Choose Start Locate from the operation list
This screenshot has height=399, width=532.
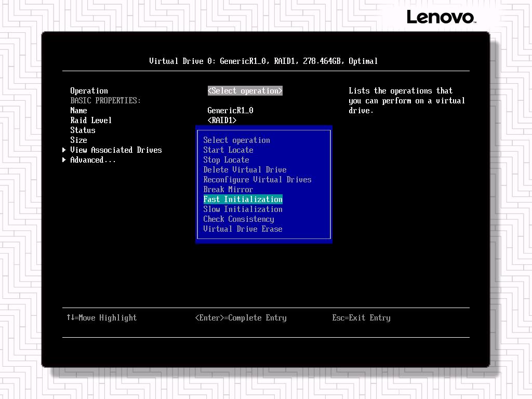228,150
